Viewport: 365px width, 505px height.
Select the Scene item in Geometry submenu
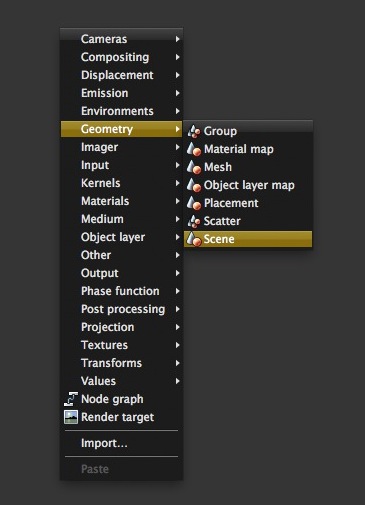[x=248, y=239]
